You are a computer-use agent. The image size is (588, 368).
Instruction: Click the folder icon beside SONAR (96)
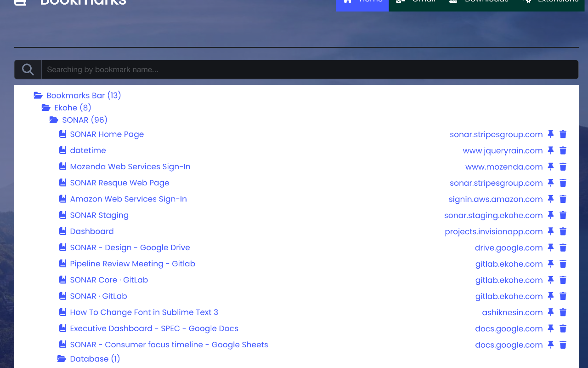click(x=54, y=120)
